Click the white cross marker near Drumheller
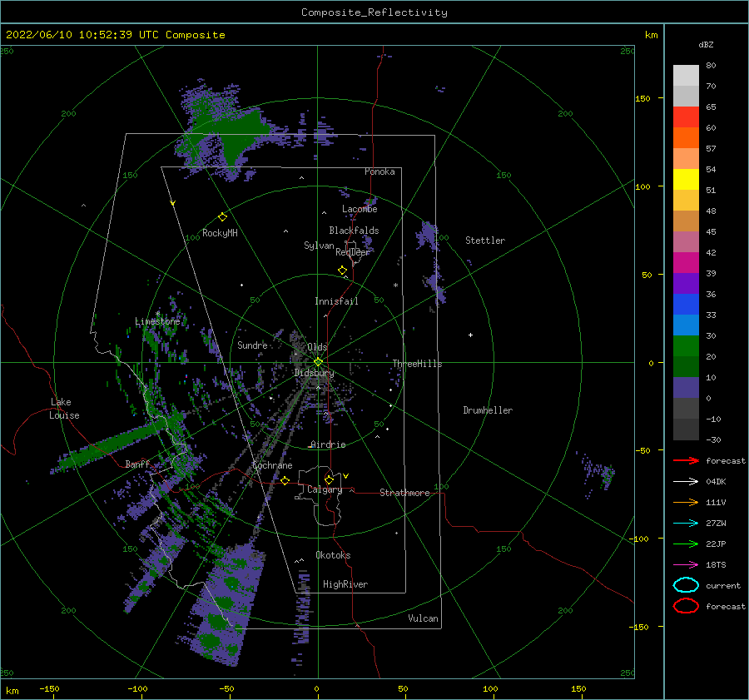This screenshot has height=700, width=749. (x=470, y=335)
